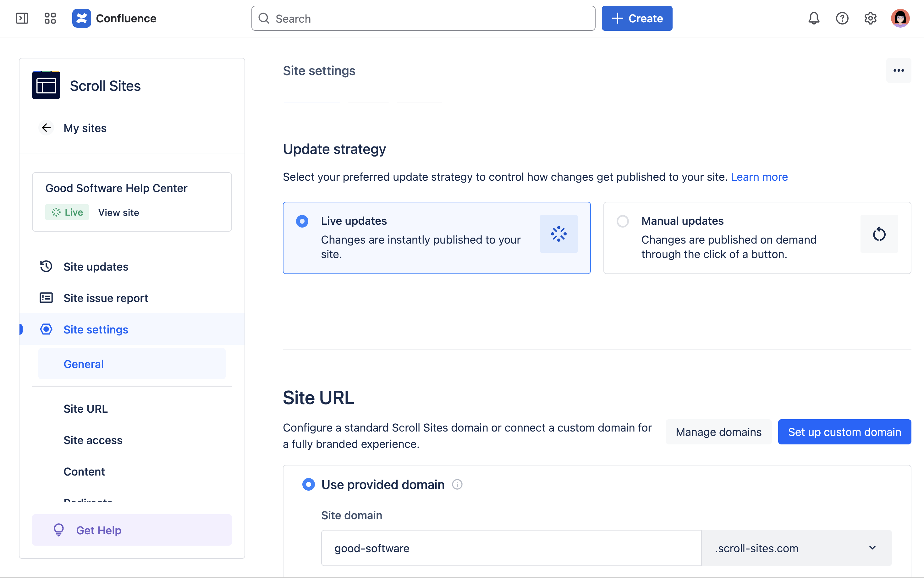Open notifications bell icon

(x=814, y=18)
